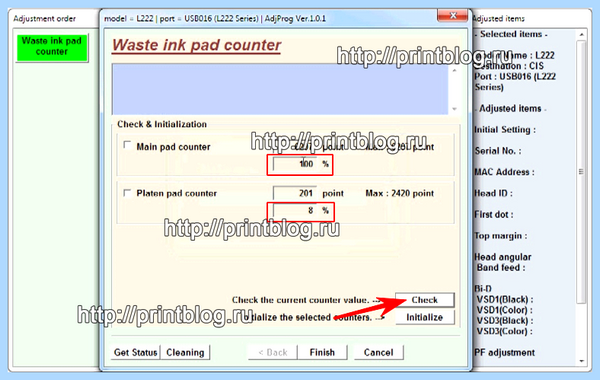
Task: Click the Platen pad point field showing 201
Action: click(x=295, y=193)
